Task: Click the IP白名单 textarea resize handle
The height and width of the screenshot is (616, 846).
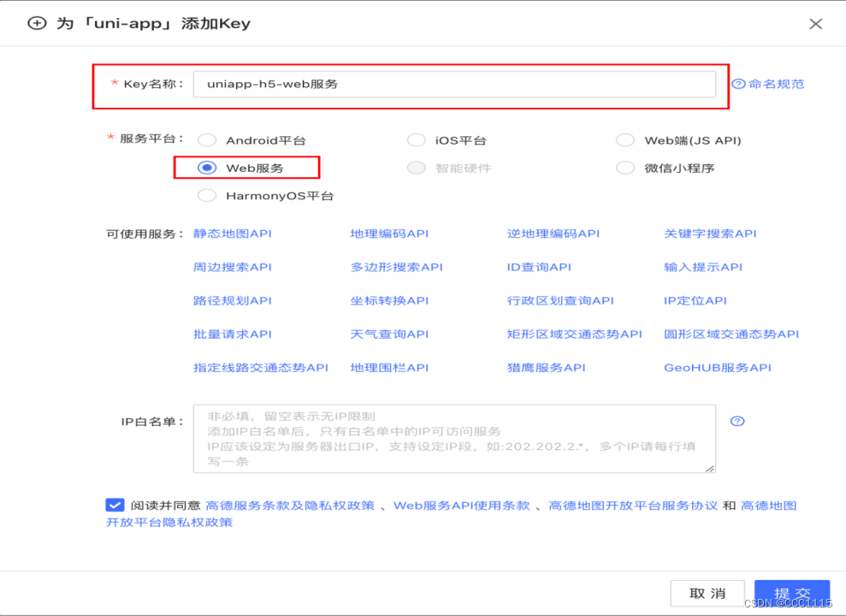Action: 710,468
